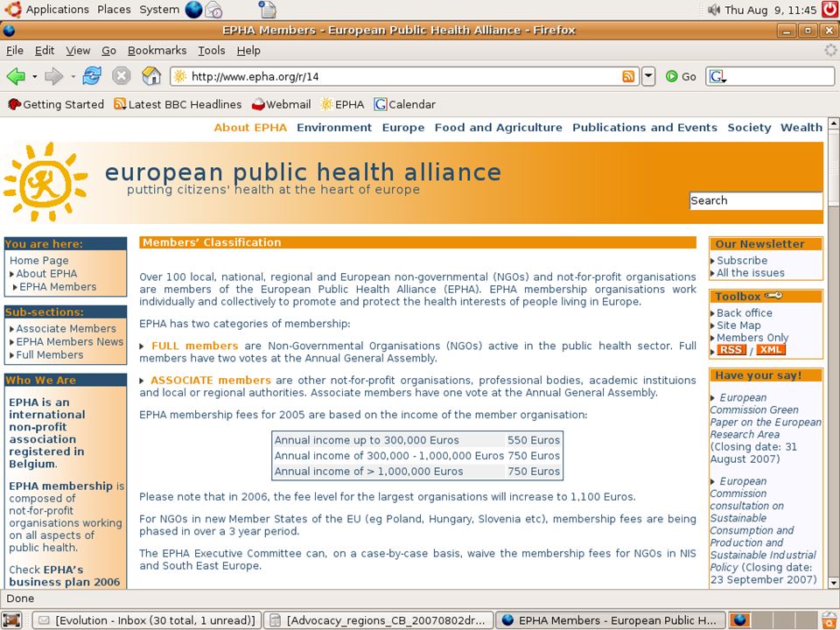Open the Webmail bookmark
Image resolution: width=840 pixels, height=630 pixels.
tap(281, 104)
